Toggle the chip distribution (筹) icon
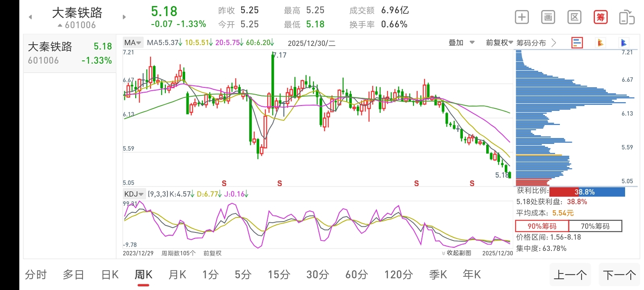 click(x=601, y=17)
